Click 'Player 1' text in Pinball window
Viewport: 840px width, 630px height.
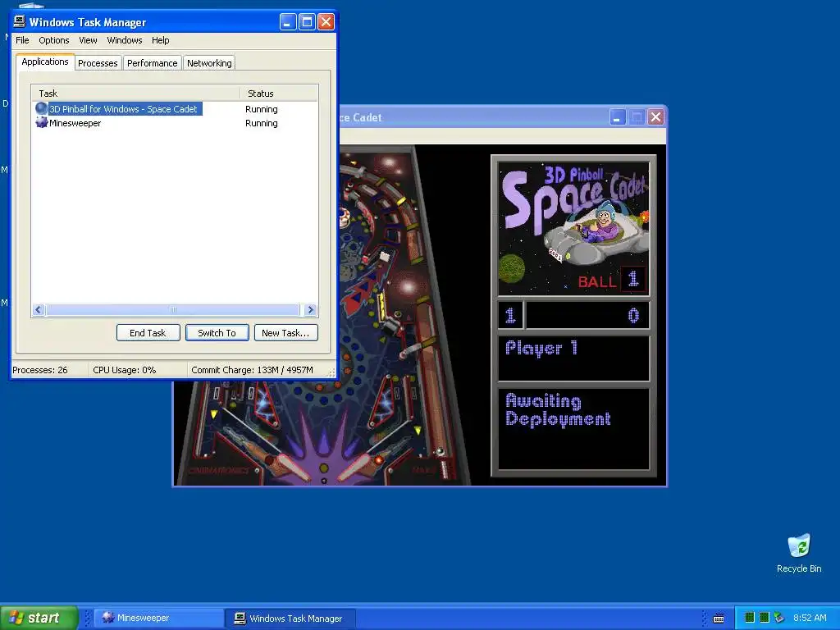[541, 349]
